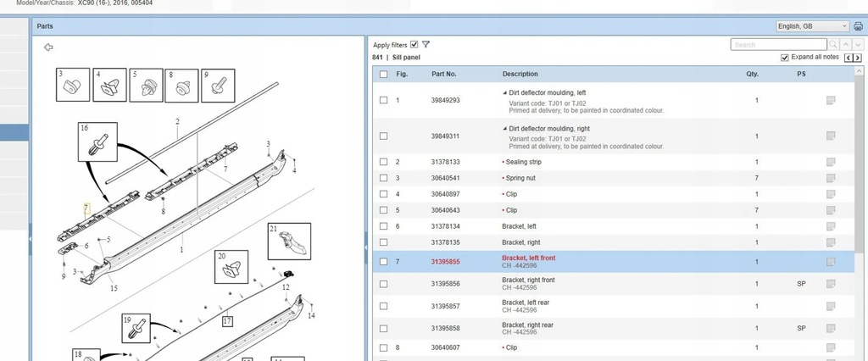The width and height of the screenshot is (868, 361).
Task: Select part number 31395857 cell
Action: (445, 306)
